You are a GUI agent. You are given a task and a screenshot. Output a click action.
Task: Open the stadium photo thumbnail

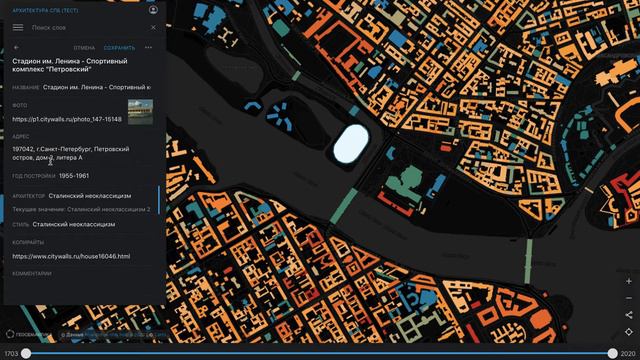tap(140, 112)
